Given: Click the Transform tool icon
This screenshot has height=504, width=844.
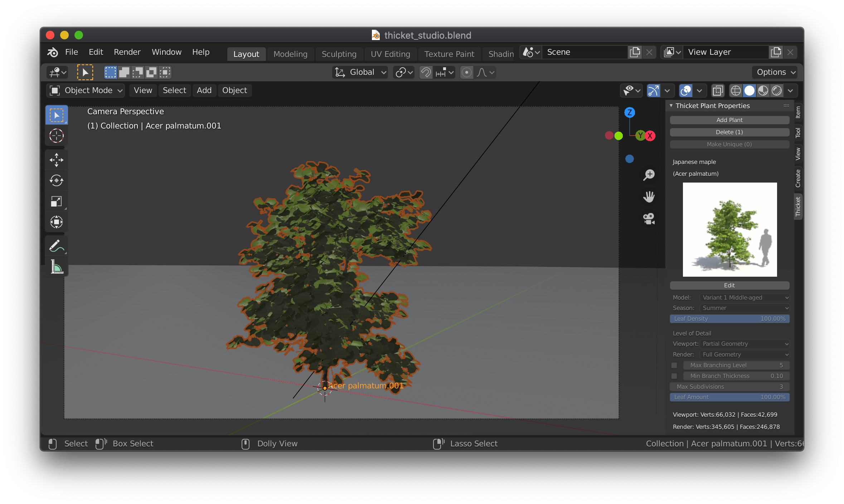Looking at the screenshot, I should [57, 223].
